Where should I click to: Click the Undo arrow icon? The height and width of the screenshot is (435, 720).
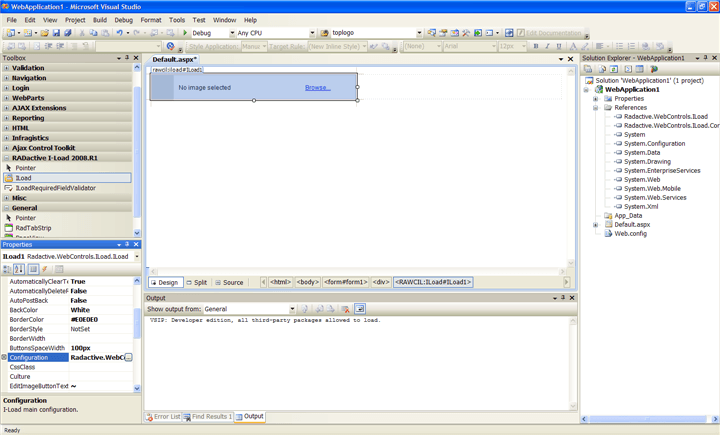[x=119, y=33]
